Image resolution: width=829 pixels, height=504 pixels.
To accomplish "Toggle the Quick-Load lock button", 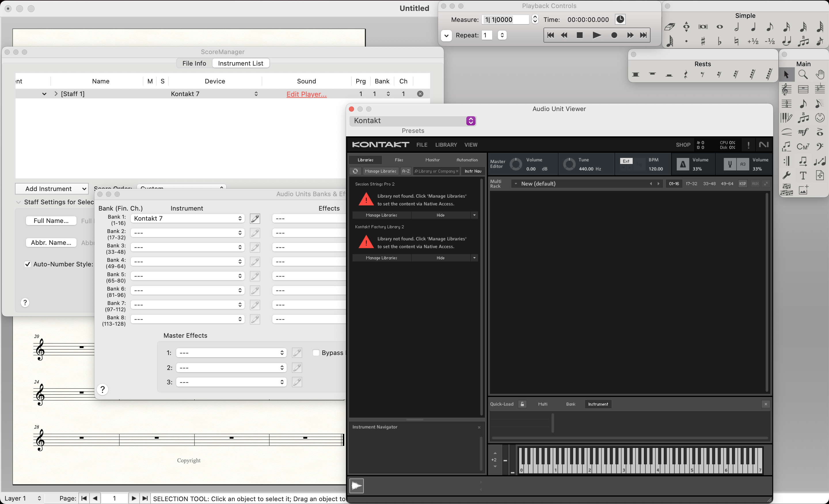I will [522, 404].
